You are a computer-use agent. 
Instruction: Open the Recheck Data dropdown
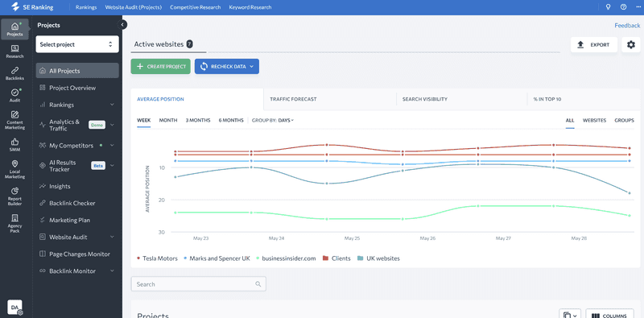pos(227,66)
